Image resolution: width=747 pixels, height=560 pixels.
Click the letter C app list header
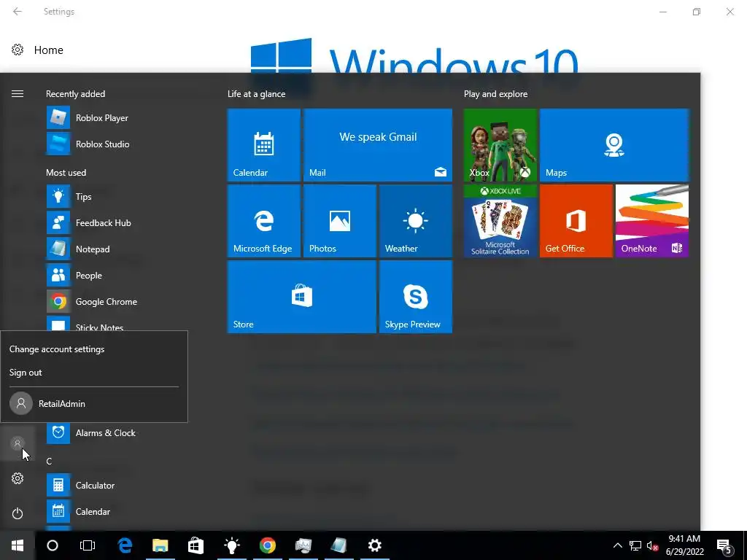click(x=49, y=461)
